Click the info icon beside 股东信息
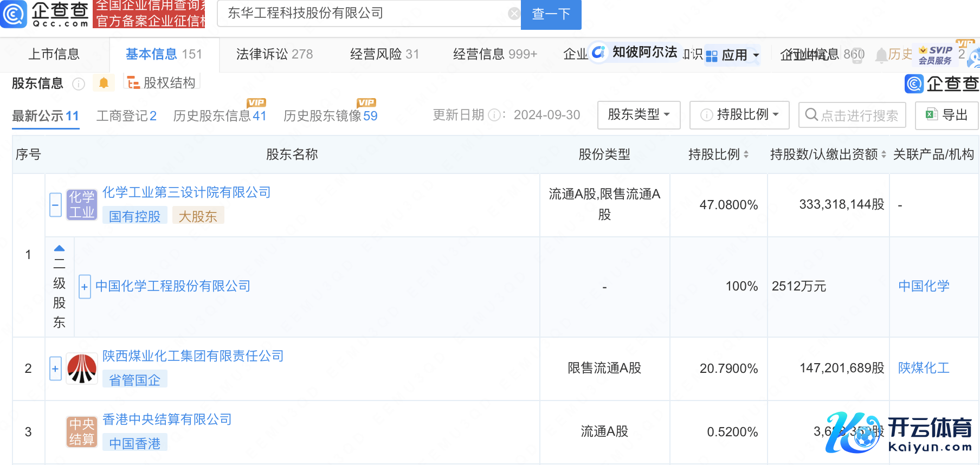Screen dimensions: 980x465 coord(79,84)
